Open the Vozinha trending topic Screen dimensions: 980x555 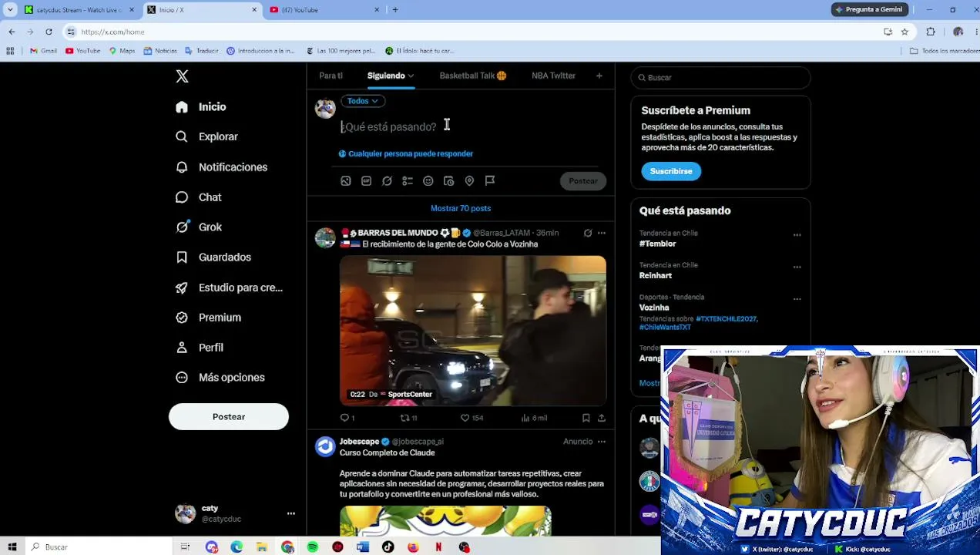654,308
